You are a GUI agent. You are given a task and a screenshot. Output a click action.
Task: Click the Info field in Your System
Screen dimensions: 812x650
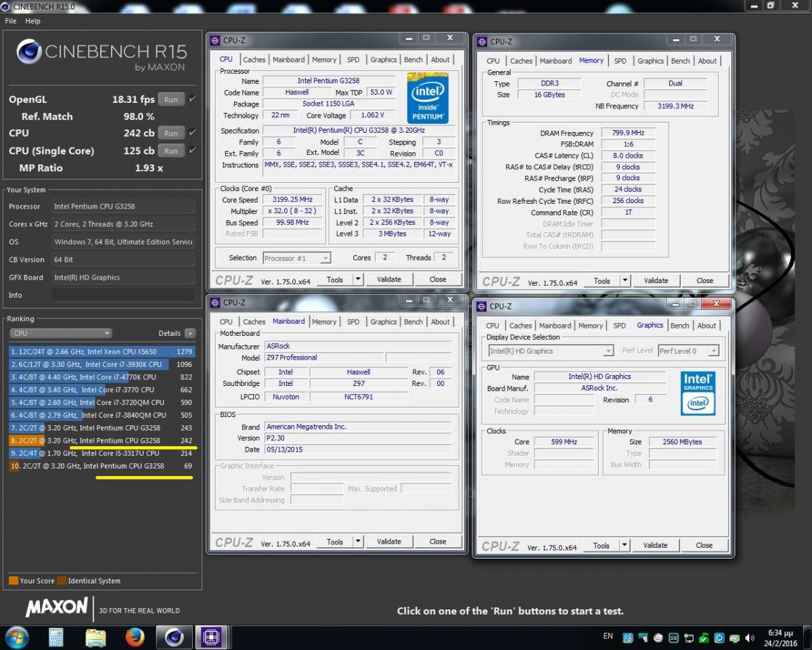(123, 295)
